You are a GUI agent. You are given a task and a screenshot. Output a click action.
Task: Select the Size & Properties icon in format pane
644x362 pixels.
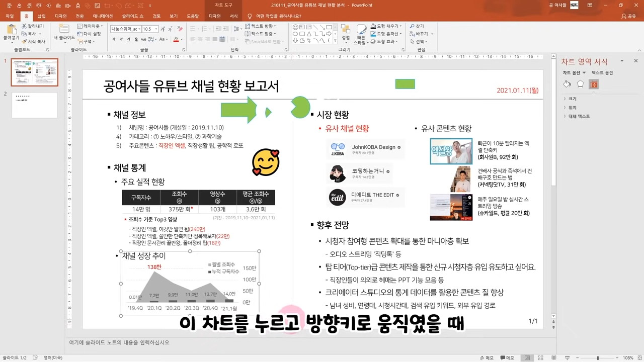pyautogui.click(x=594, y=84)
